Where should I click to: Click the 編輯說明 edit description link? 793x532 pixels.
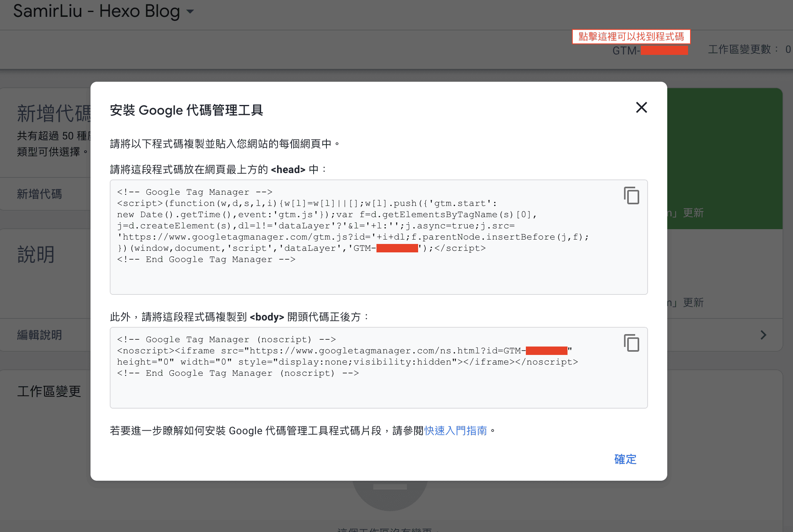pyautogui.click(x=39, y=335)
